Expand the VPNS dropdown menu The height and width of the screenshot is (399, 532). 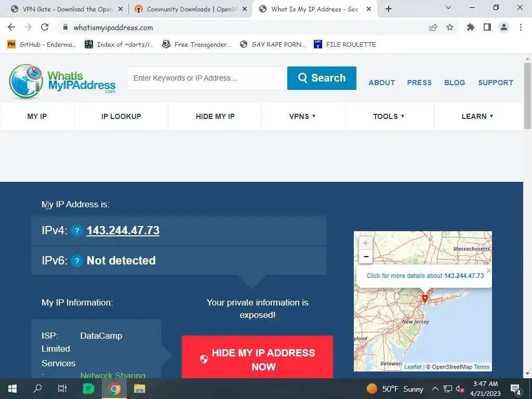click(302, 116)
